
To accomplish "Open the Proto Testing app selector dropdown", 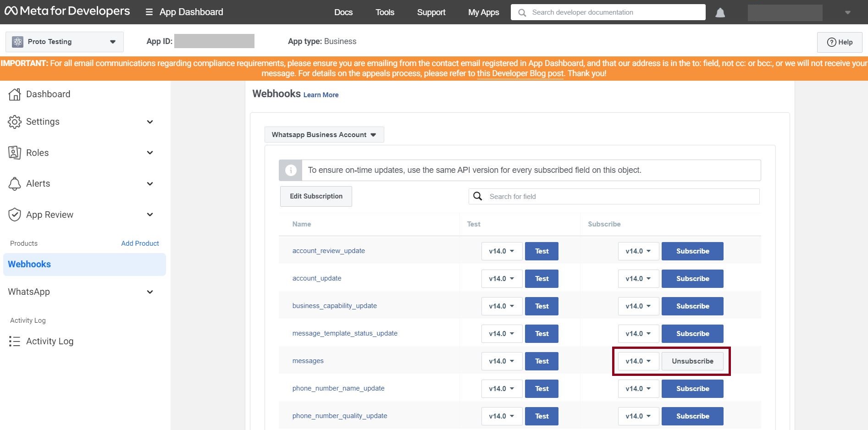I will (x=65, y=42).
